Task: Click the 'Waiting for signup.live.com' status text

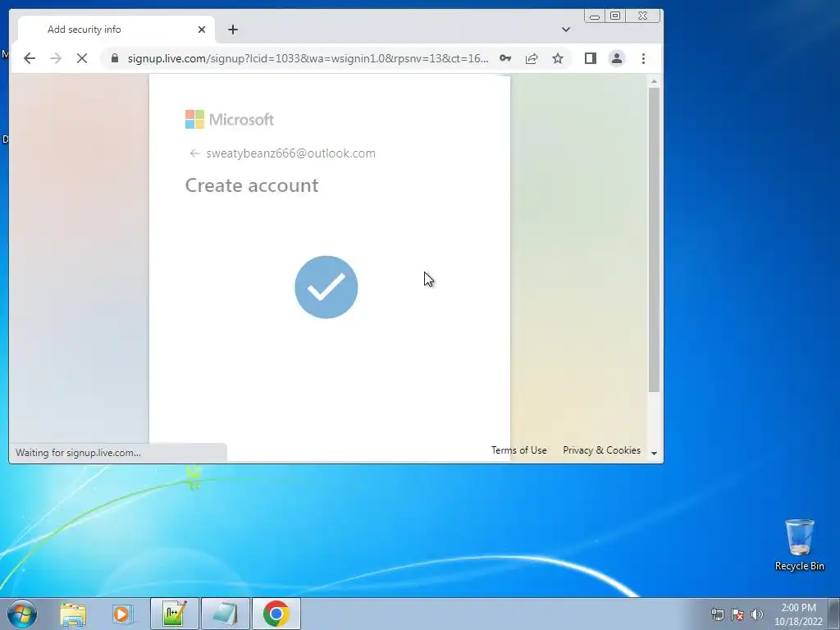Action: pyautogui.click(x=78, y=453)
